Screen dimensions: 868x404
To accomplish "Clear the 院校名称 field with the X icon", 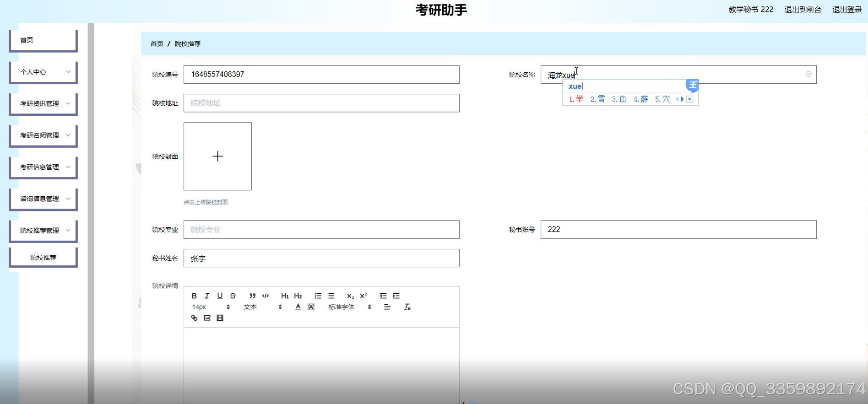I will (x=808, y=74).
